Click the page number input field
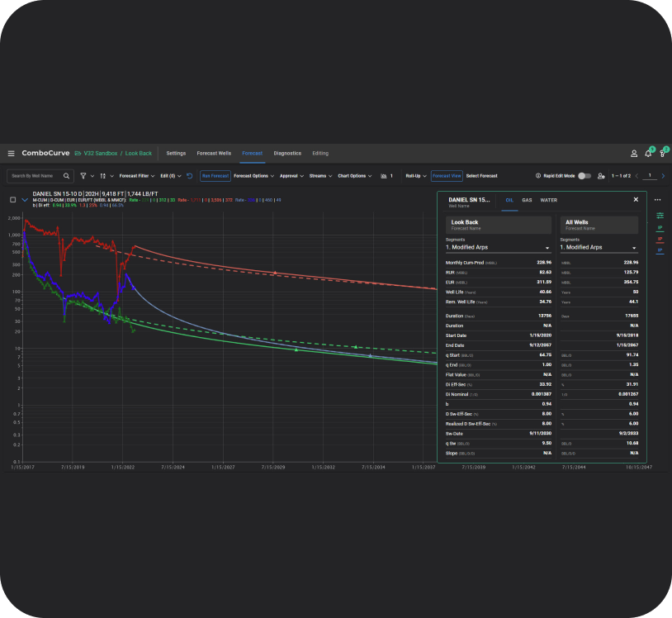Viewport: 672px width, 618px height. click(x=650, y=176)
